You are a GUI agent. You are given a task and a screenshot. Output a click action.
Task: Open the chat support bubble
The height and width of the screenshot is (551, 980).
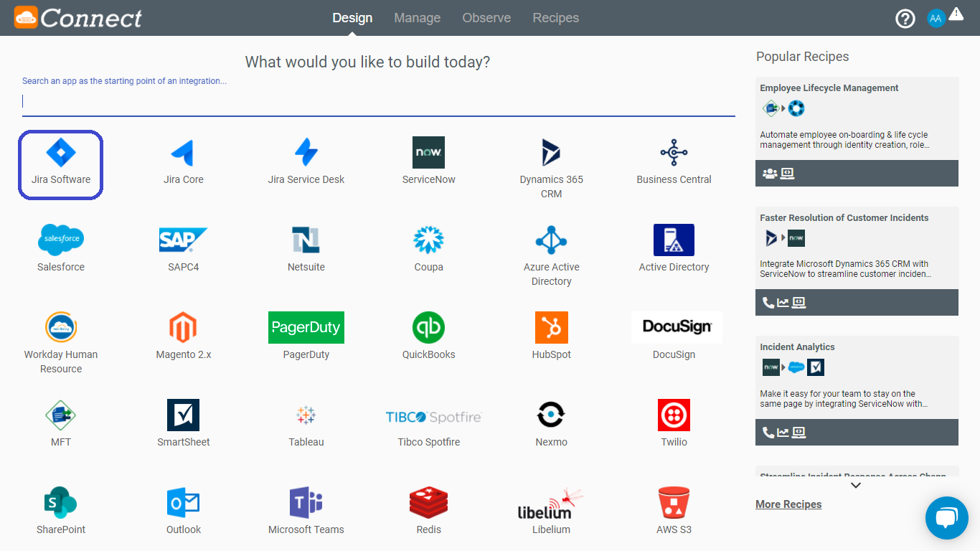(947, 517)
